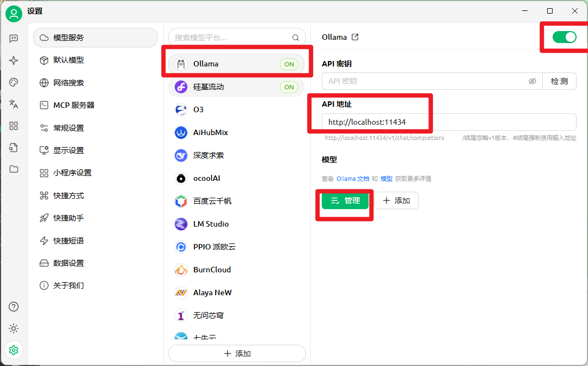The width and height of the screenshot is (588, 366).
Task: Click the ON badge on 硅基流动 row
Action: click(x=289, y=87)
